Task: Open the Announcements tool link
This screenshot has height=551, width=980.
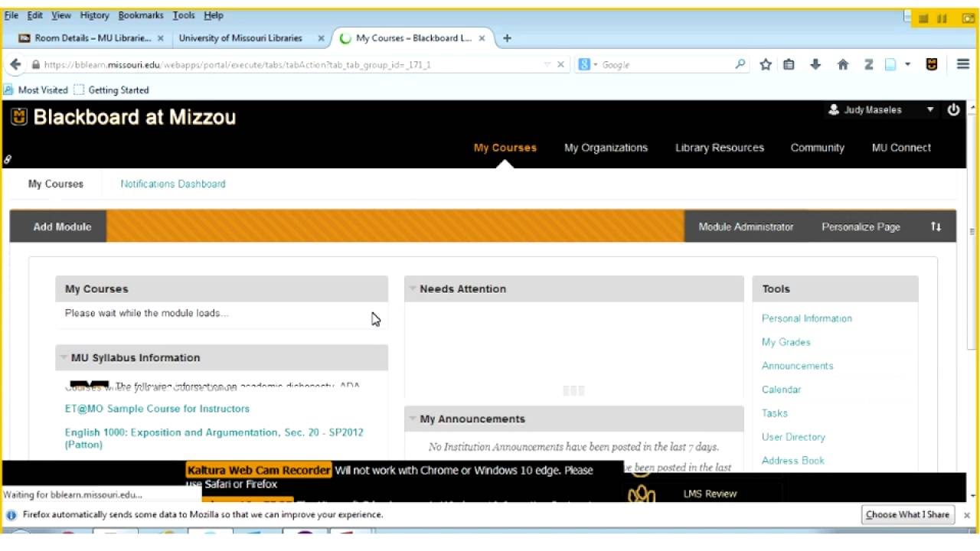Action: pyautogui.click(x=798, y=366)
